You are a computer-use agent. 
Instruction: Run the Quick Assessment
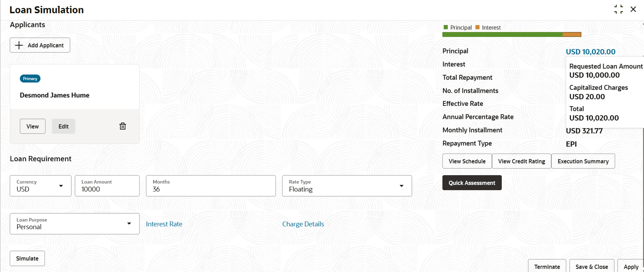[471, 183]
